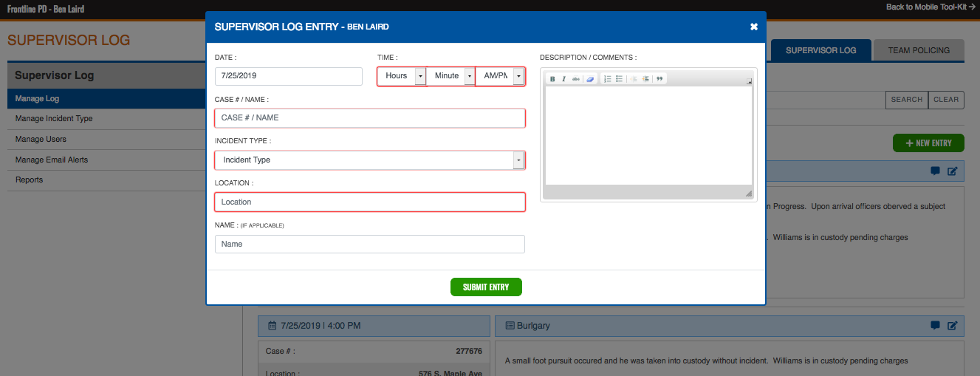Insert a numbered list in comments
The height and width of the screenshot is (376, 980).
coord(607,78)
